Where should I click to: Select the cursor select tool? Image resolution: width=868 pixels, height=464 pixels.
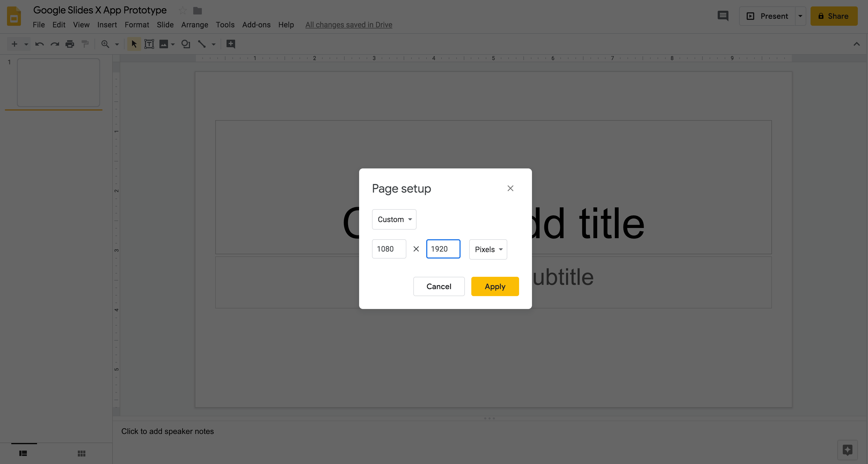[134, 44]
